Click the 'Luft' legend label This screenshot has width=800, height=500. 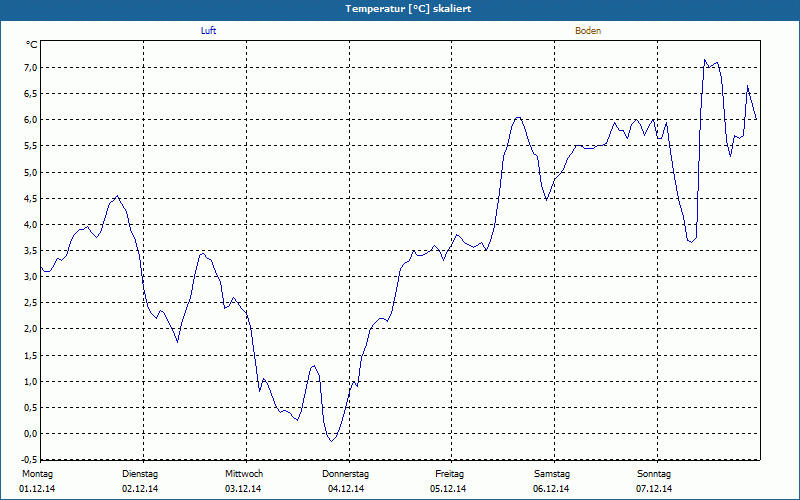(x=208, y=31)
